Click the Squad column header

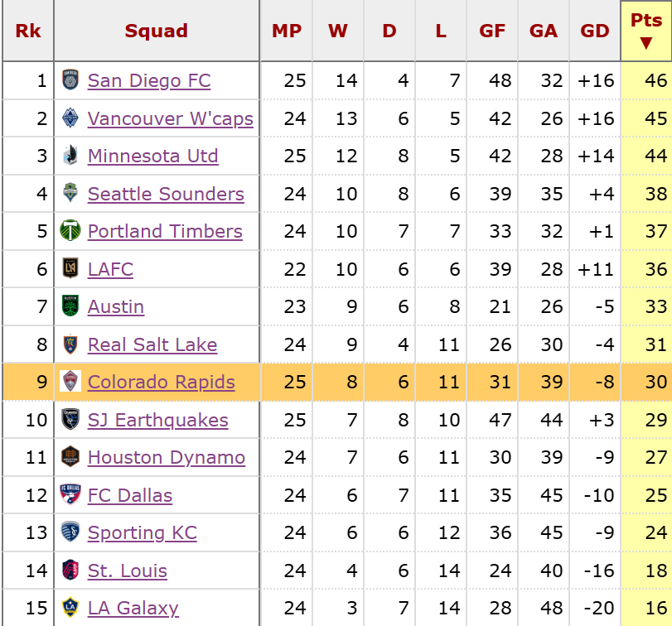pos(157,30)
